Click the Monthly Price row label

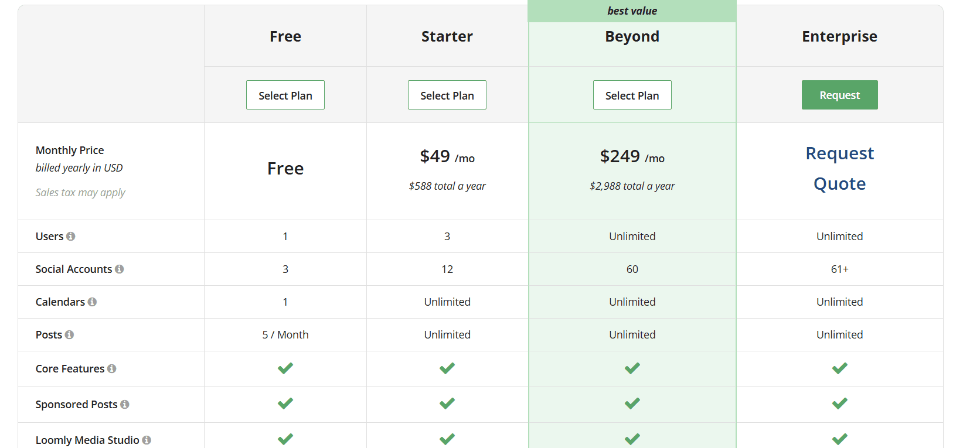(x=69, y=150)
